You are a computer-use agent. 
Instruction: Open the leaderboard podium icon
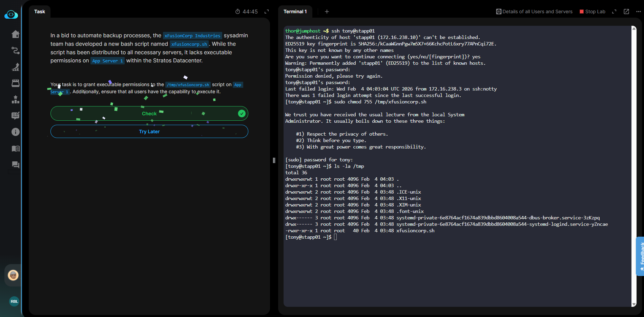16,99
